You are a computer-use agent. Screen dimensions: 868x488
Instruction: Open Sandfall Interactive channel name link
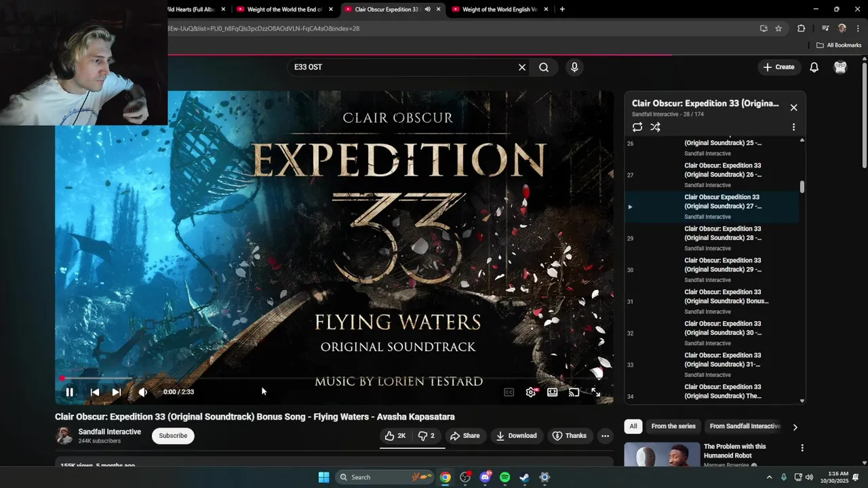(109, 432)
